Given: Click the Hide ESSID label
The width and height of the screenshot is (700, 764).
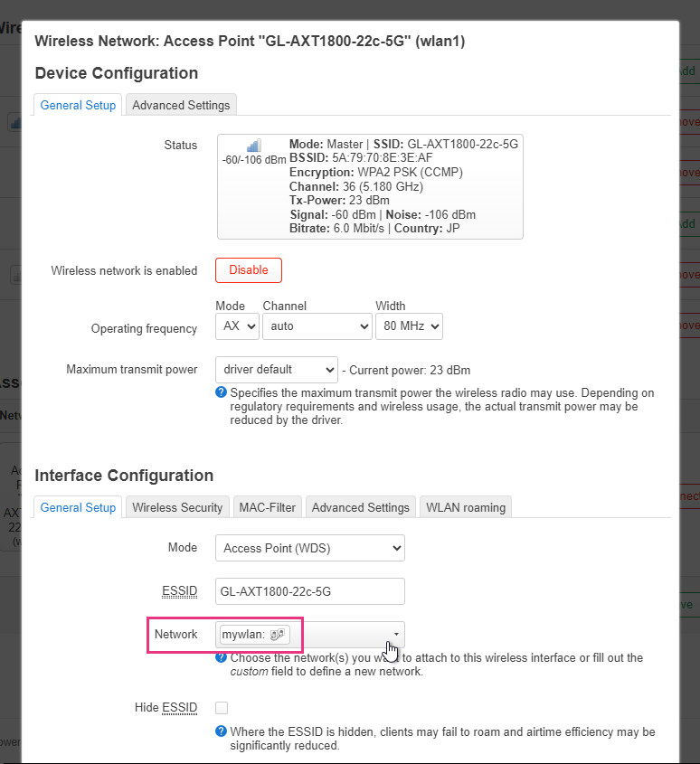Looking at the screenshot, I should pos(166,707).
